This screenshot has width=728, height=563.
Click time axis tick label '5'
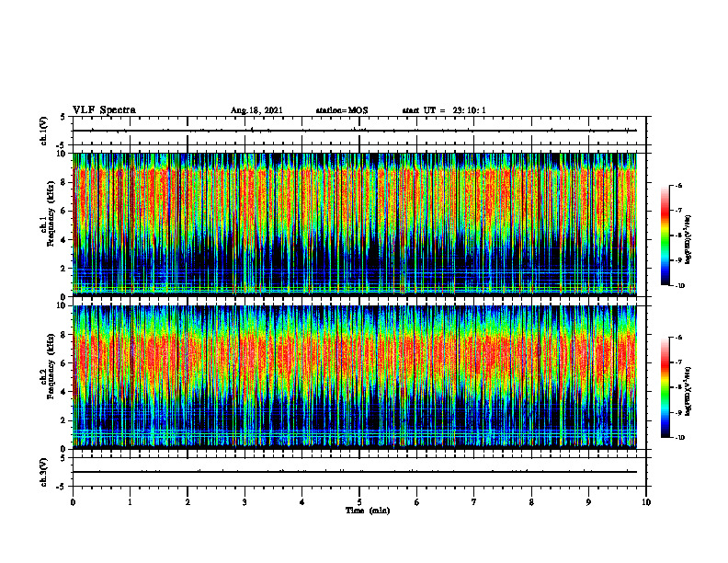pos(359,502)
